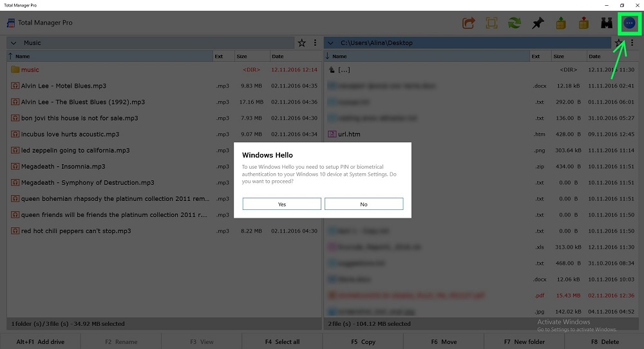Image resolution: width=644 pixels, height=349 pixels.
Task: Click the F8 Delete button
Action: point(605,342)
